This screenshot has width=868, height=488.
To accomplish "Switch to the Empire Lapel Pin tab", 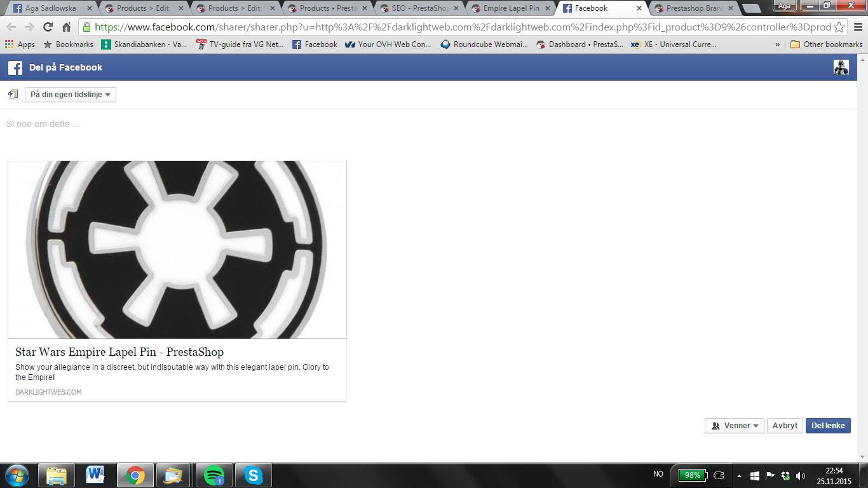I will click(x=511, y=8).
